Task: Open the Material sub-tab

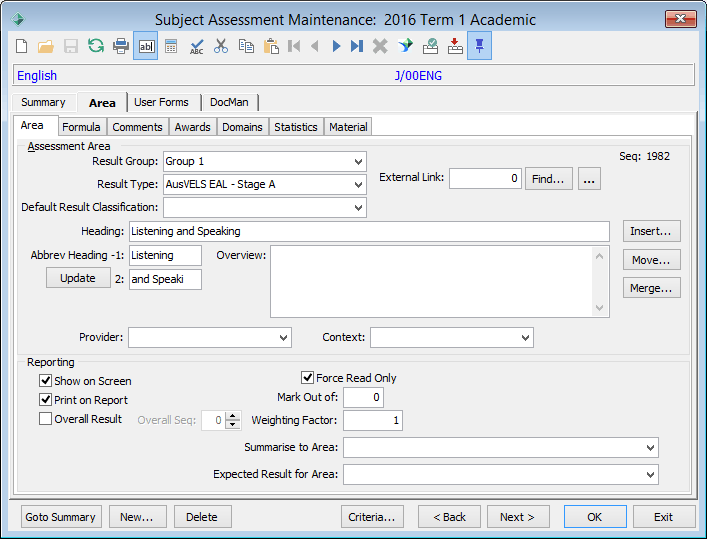Action: (x=348, y=127)
